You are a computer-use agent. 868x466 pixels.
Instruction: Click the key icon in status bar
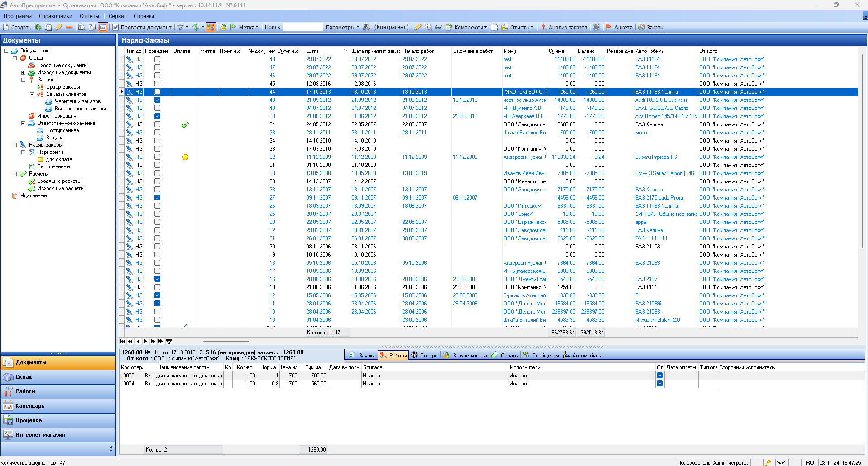click(x=768, y=462)
